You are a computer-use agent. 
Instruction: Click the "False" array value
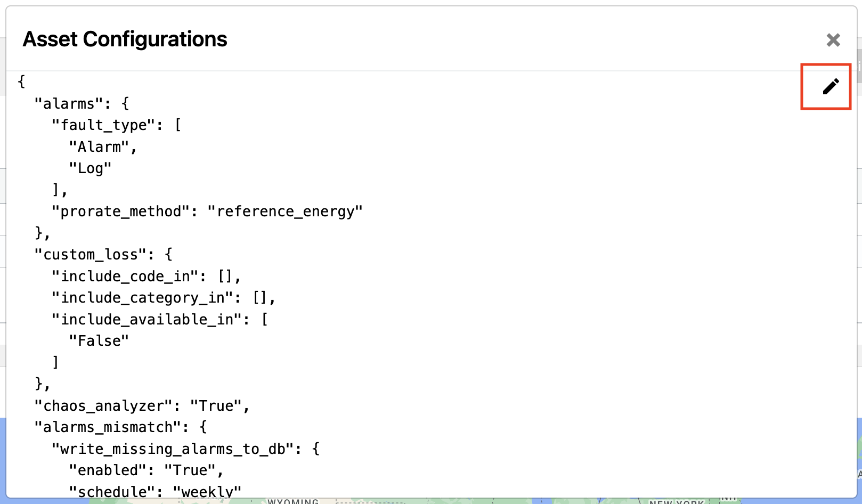click(x=99, y=341)
